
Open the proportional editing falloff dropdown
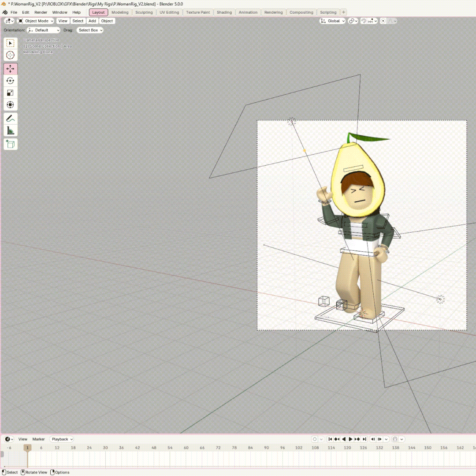coord(392,21)
